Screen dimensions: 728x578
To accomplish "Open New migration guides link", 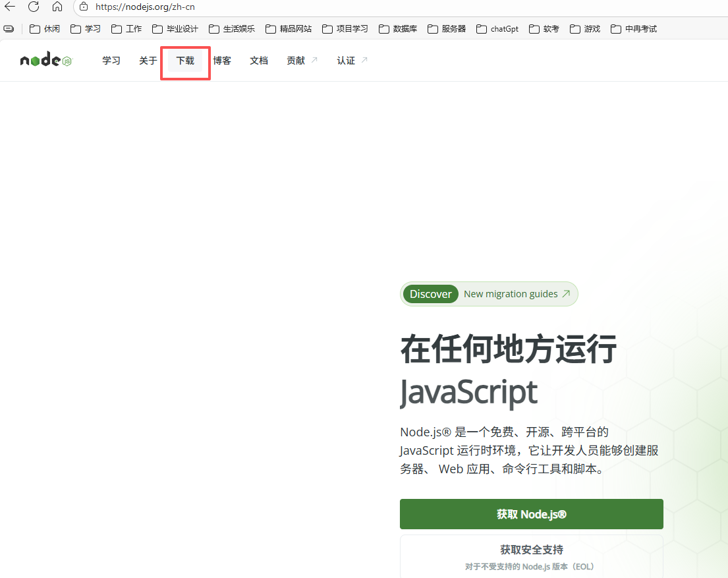I will (x=517, y=294).
